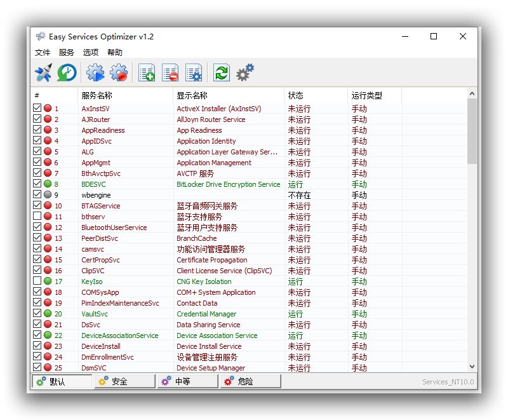Switch to the 中等 tab
The image size is (508, 420).
coord(188,381)
